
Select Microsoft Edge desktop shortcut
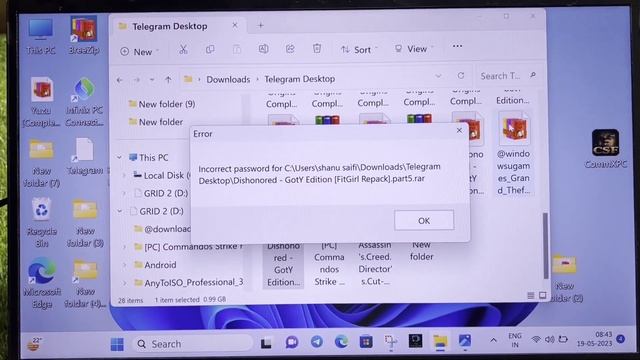coord(42,282)
